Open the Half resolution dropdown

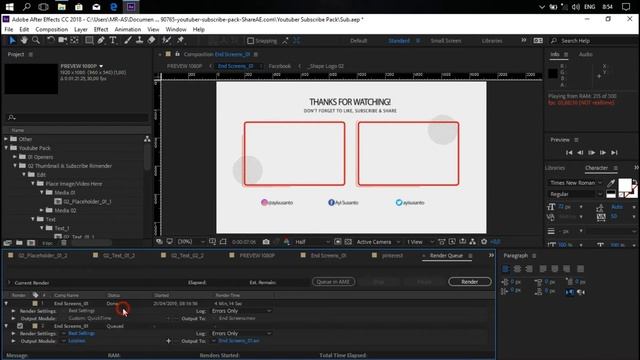[312, 242]
